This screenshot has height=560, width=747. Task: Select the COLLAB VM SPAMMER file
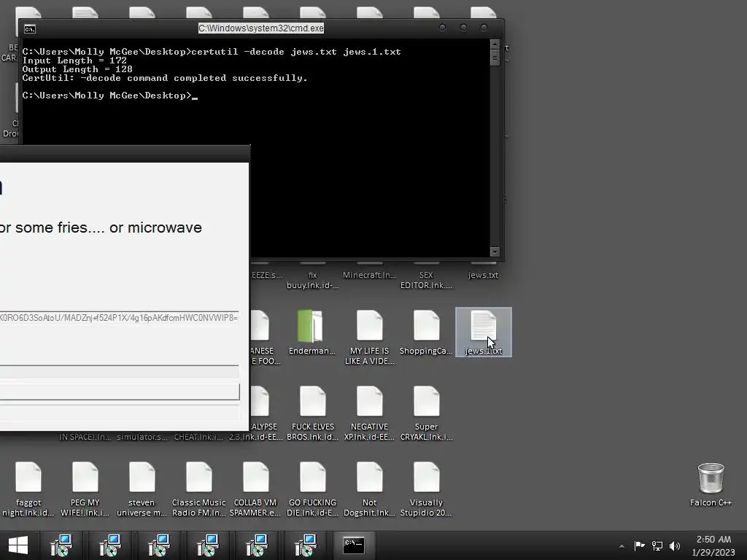[x=255, y=489]
